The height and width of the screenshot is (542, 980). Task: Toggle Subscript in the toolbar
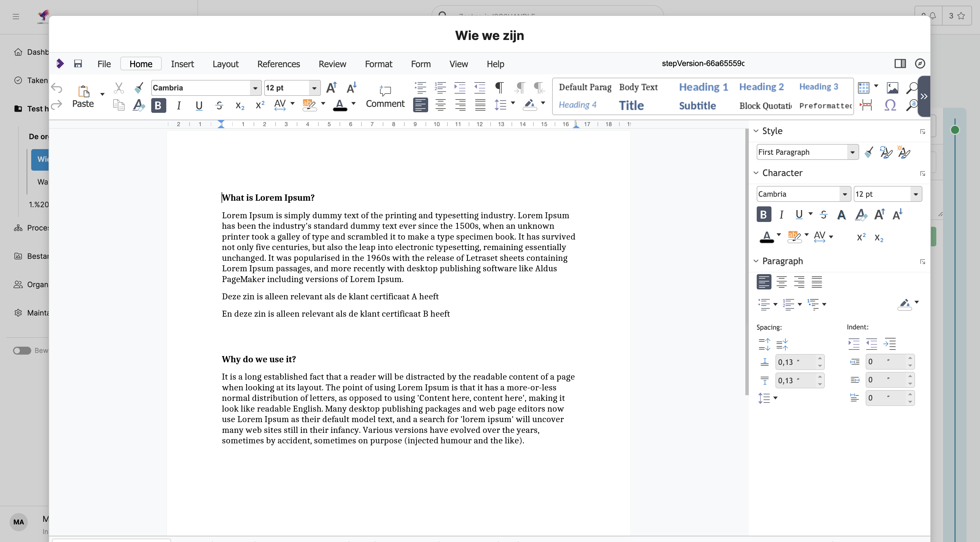pos(240,105)
